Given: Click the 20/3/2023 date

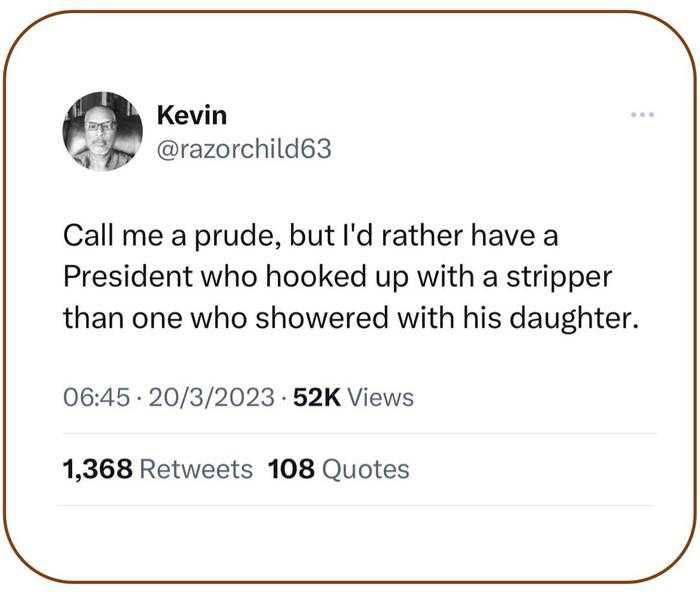Looking at the screenshot, I should click(x=212, y=397).
